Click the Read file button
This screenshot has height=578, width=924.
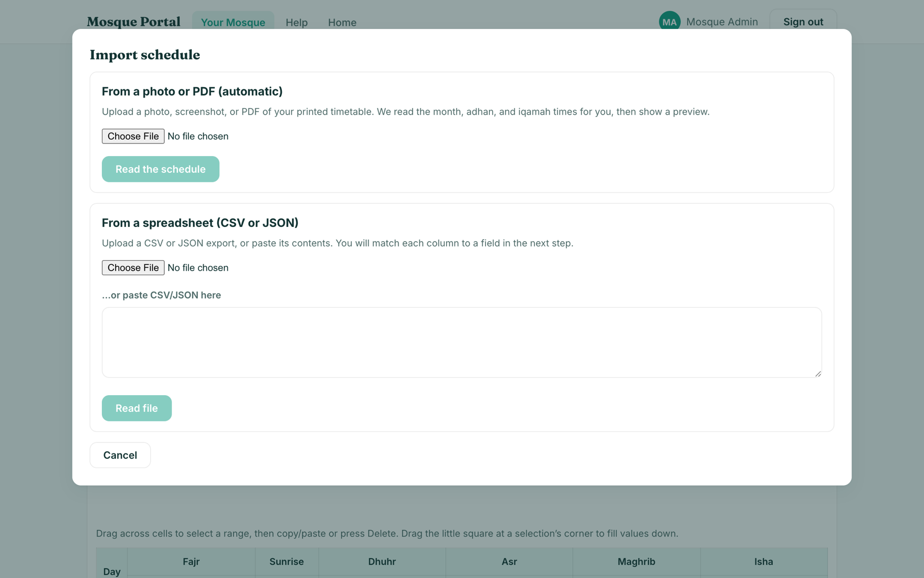136,408
